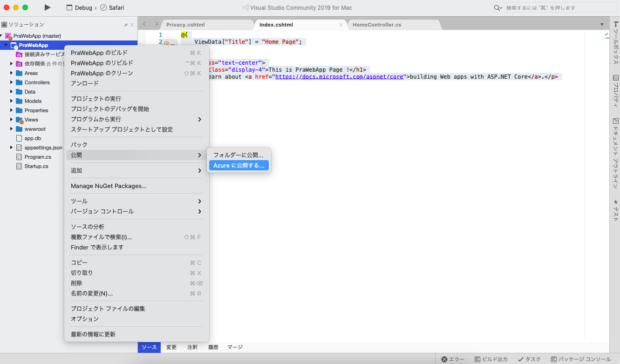Choose 'フォルダーに公開...' in submenu
Screen dimensions: 620x364
click(x=238, y=155)
